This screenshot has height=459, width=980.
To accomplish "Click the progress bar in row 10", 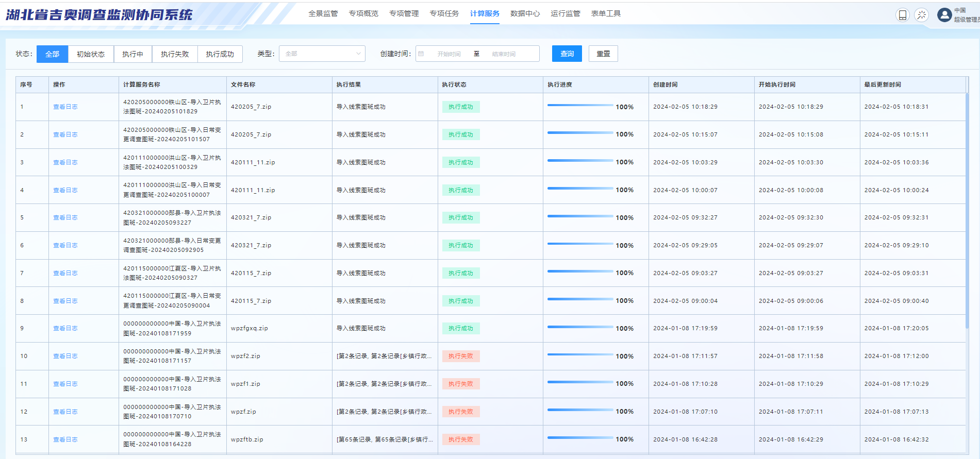I will pos(580,354).
